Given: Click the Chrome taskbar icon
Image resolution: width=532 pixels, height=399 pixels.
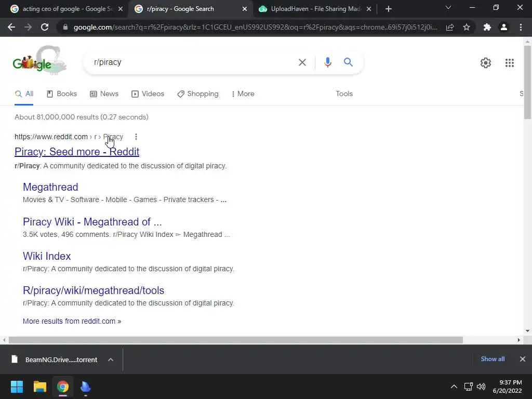Looking at the screenshot, I should [62, 387].
